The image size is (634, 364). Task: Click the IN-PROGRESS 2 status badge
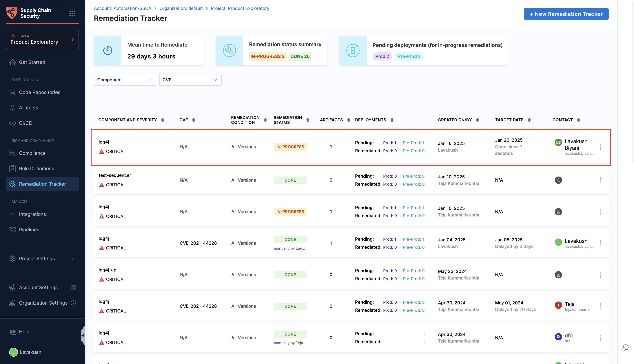pos(267,56)
